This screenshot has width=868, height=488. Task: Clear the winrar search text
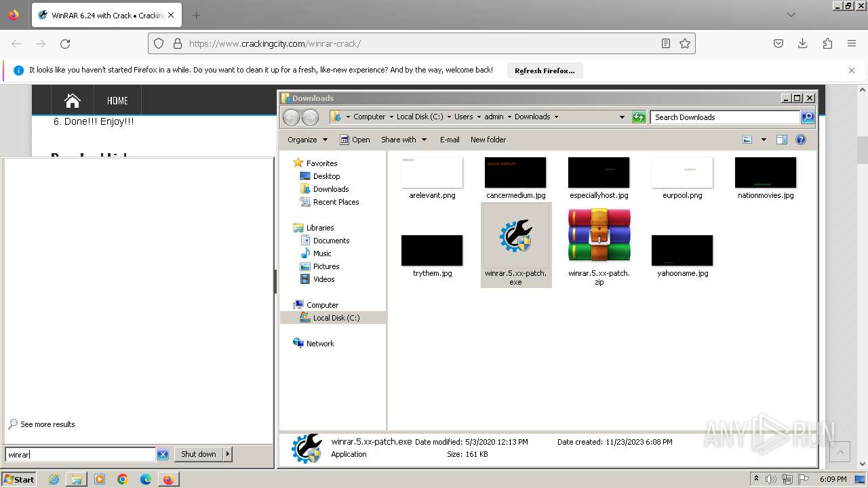(x=163, y=455)
